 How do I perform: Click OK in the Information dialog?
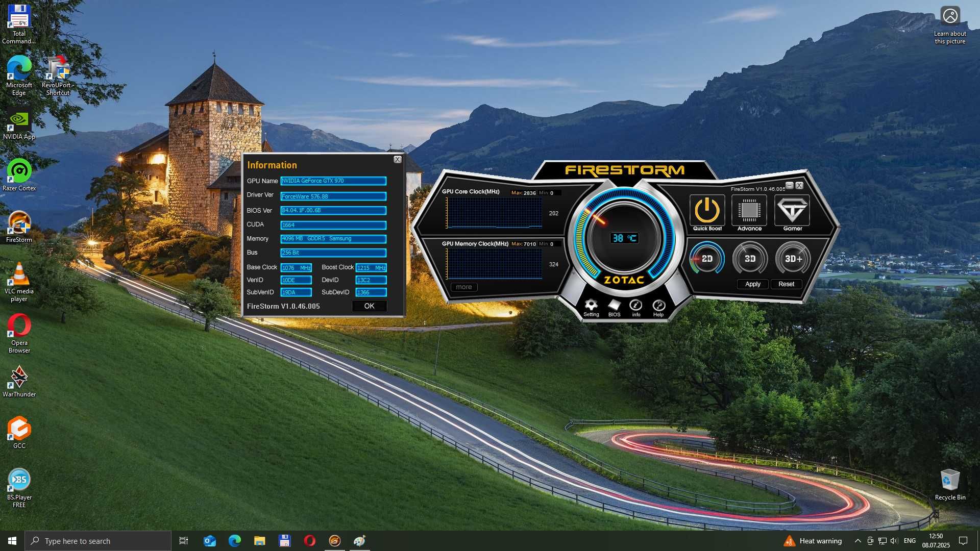369,306
